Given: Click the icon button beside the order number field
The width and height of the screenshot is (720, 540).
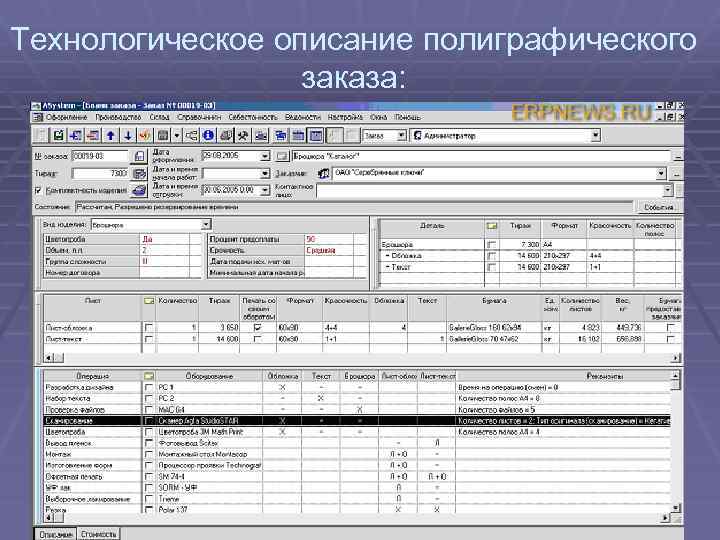Looking at the screenshot, I should (x=139, y=157).
